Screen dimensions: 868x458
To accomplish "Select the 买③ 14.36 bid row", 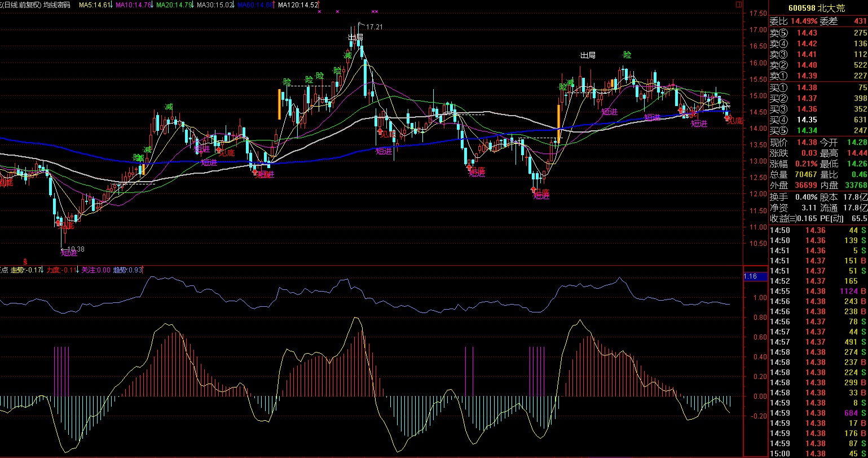I will click(x=818, y=109).
